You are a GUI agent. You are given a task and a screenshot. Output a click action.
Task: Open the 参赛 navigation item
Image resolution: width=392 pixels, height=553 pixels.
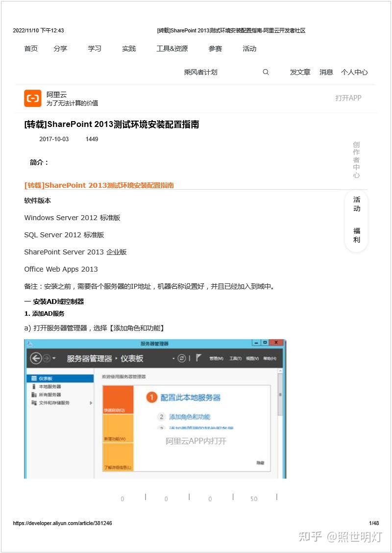215,49
